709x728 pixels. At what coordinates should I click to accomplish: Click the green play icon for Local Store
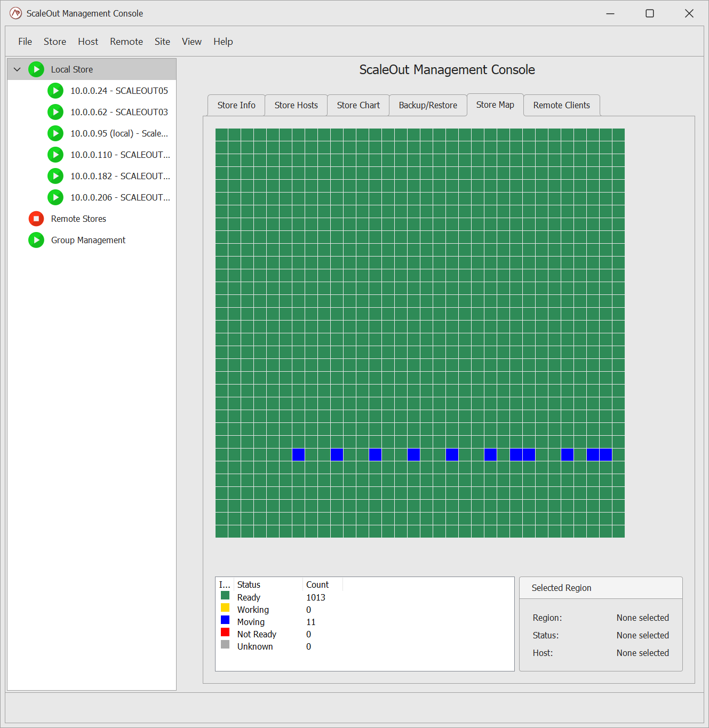[x=36, y=69]
